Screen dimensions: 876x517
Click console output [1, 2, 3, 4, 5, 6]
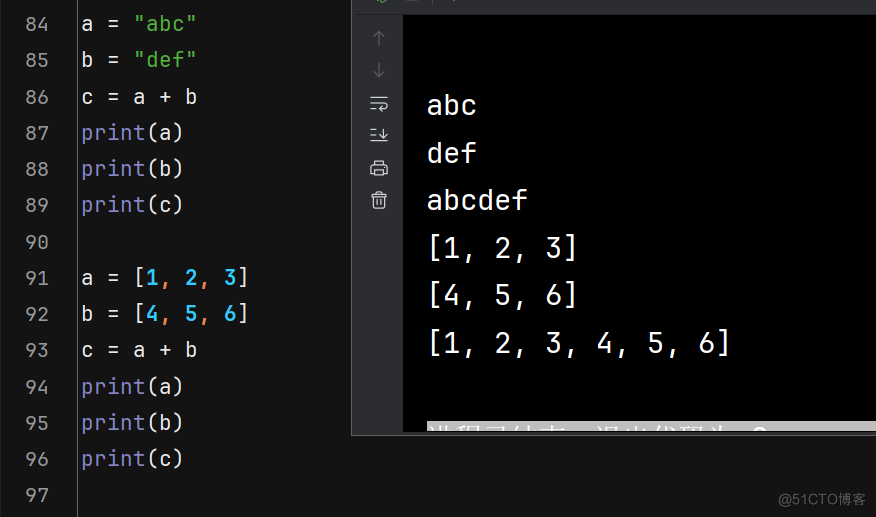point(579,343)
